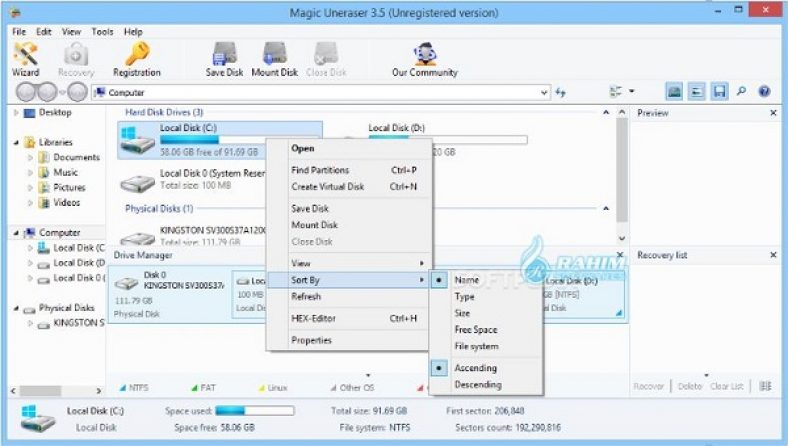This screenshot has height=446, width=788.
Task: Launch the Wizard tool
Action: click(x=26, y=59)
